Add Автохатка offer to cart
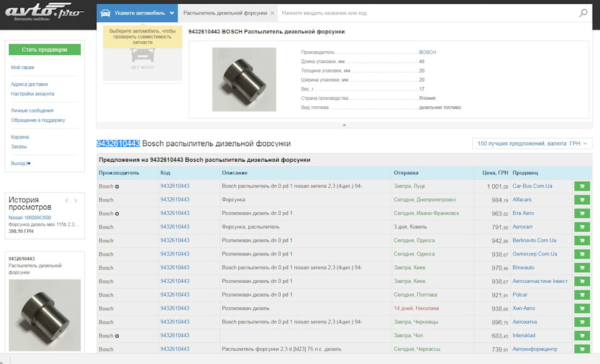The height and width of the screenshot is (364, 600). coord(582,322)
